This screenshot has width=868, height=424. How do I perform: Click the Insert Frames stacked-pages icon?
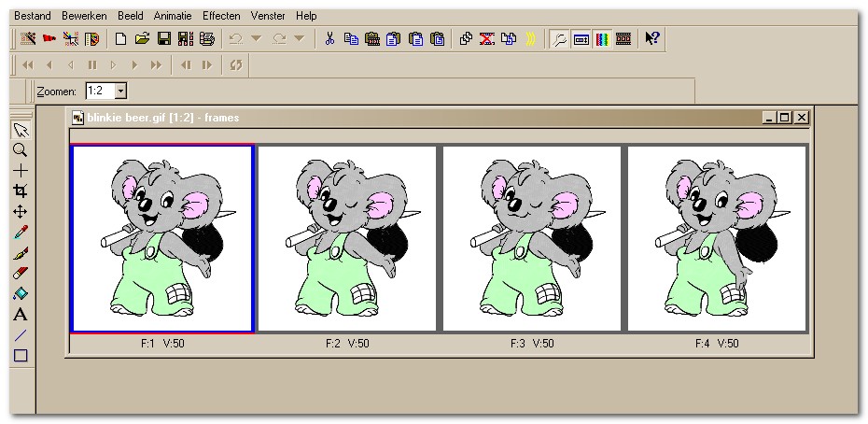466,39
